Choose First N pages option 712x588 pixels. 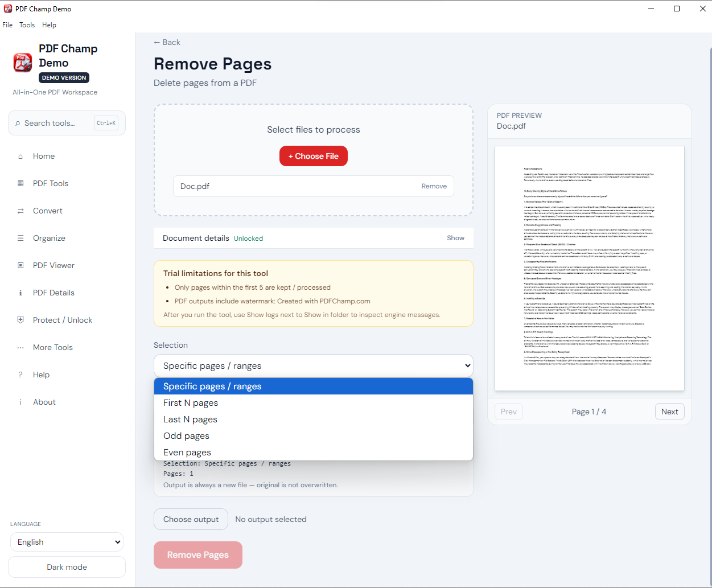coord(314,403)
